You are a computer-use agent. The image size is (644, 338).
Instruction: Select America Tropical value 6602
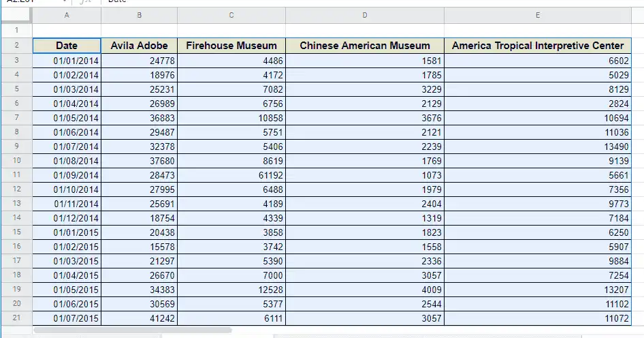pos(538,61)
